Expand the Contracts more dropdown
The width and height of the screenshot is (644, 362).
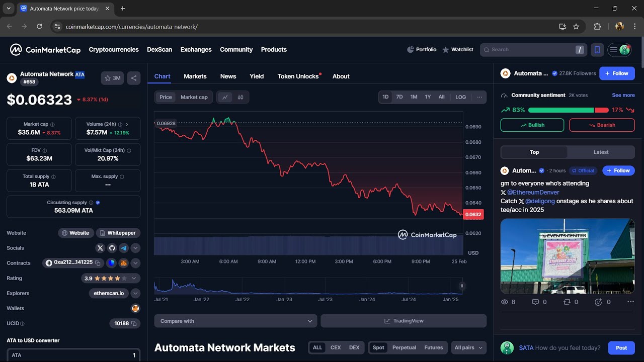135,263
